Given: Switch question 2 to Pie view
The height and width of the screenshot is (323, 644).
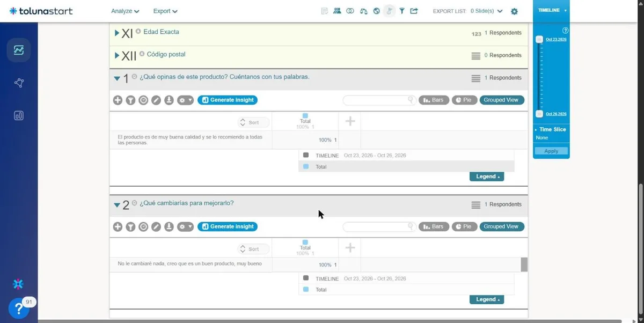Looking at the screenshot, I should point(464,226).
